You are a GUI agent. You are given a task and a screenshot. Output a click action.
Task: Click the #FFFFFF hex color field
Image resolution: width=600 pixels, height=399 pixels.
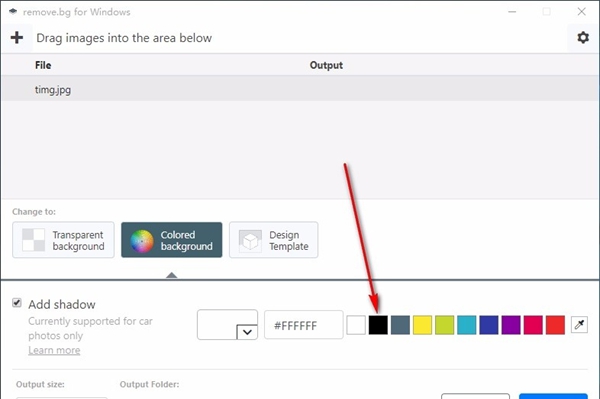[303, 325]
